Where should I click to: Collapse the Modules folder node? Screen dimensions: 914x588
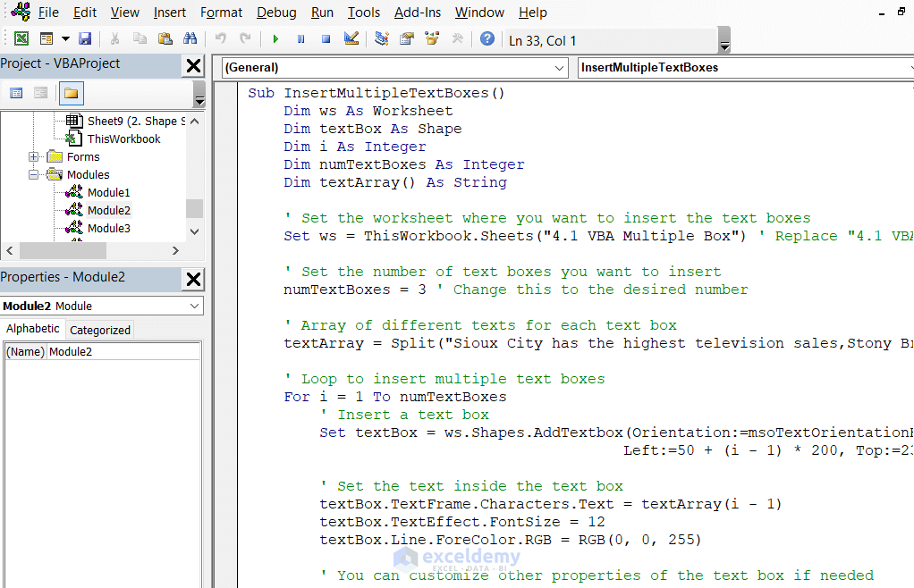pos(34,174)
